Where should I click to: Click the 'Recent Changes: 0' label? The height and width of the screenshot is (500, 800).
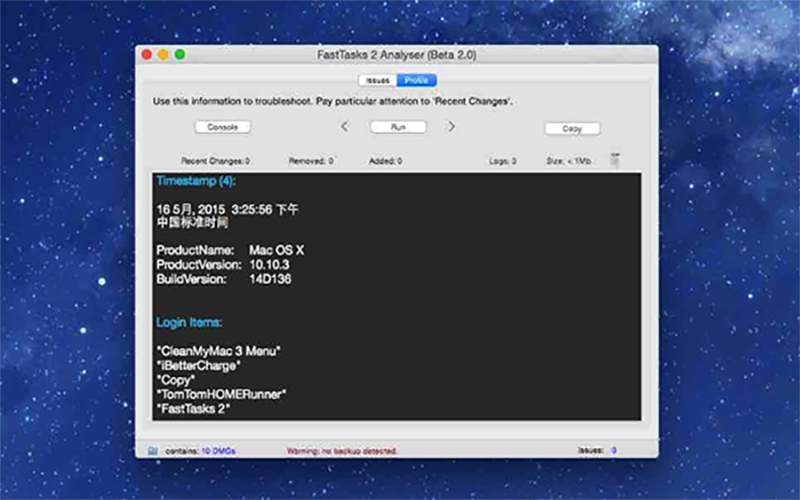pyautogui.click(x=215, y=161)
